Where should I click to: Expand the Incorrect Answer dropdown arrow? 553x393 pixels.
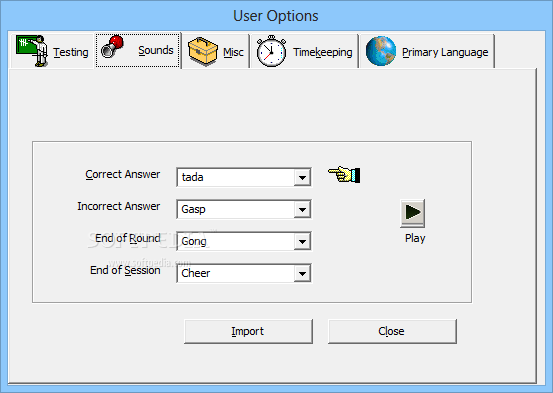click(302, 210)
